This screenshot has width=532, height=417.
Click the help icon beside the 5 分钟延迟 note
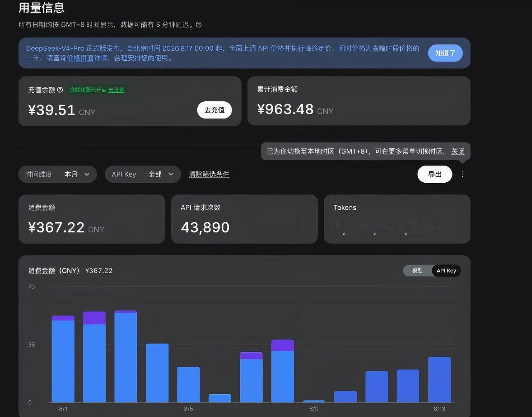199,25
